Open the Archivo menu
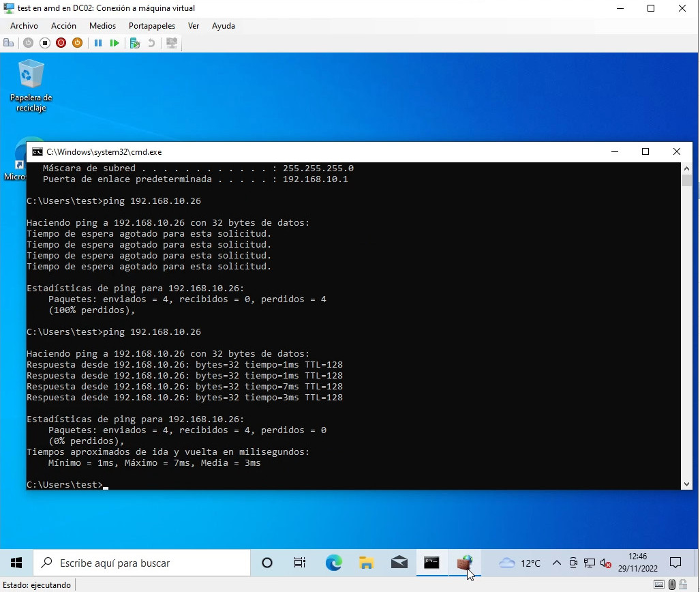 coord(24,26)
